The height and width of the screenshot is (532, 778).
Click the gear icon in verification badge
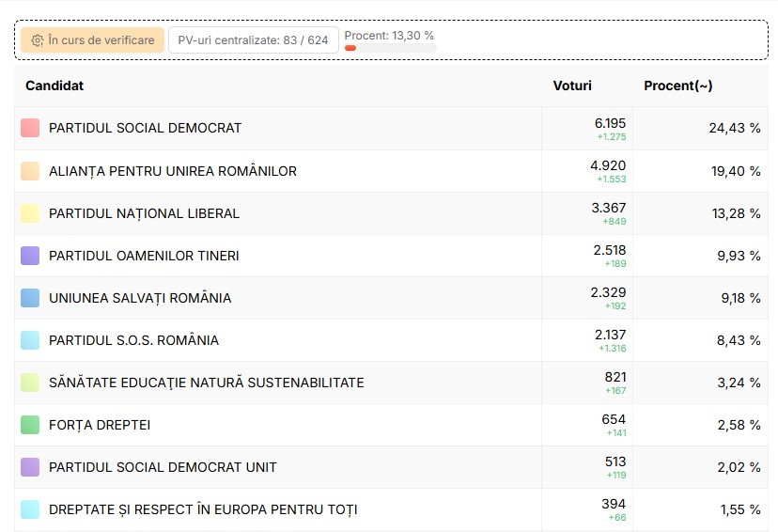coord(38,40)
